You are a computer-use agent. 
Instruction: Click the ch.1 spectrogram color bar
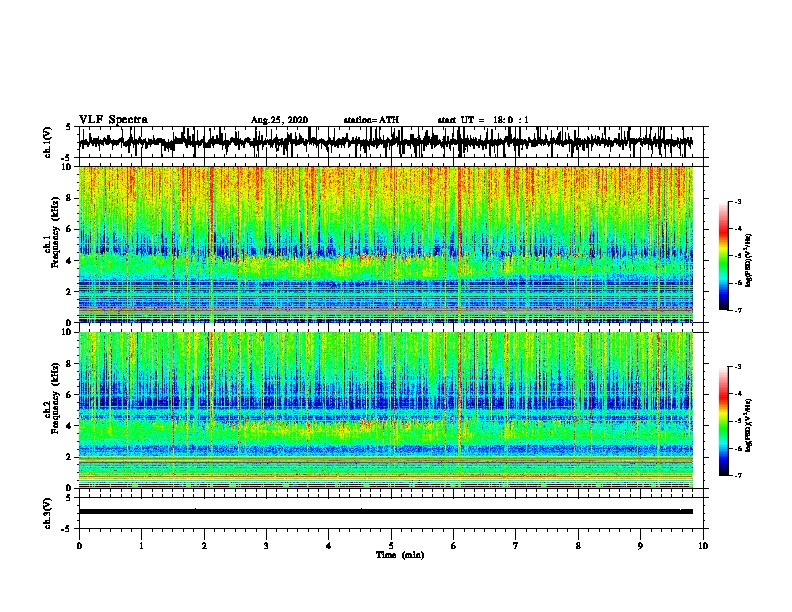tap(723, 256)
